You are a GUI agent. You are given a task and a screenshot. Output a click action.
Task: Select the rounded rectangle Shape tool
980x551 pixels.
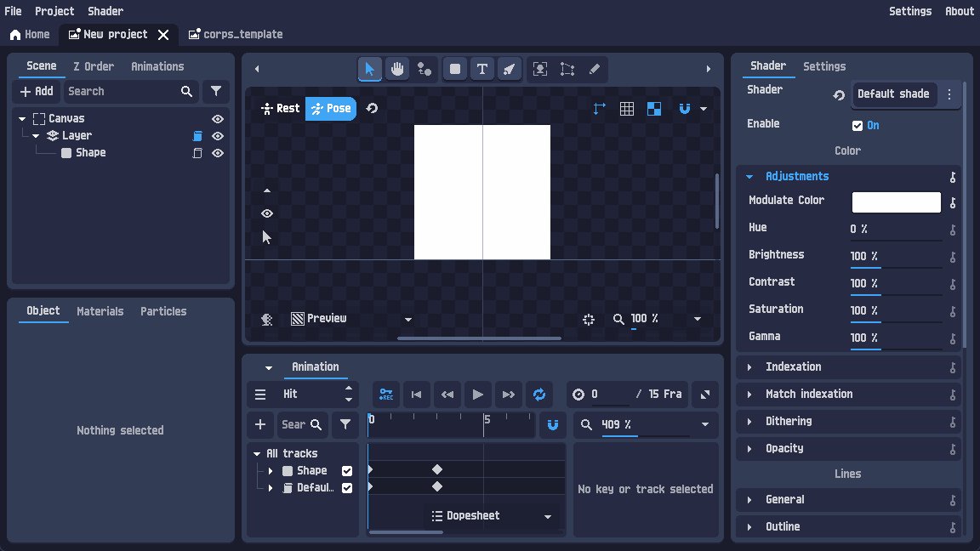click(x=455, y=69)
